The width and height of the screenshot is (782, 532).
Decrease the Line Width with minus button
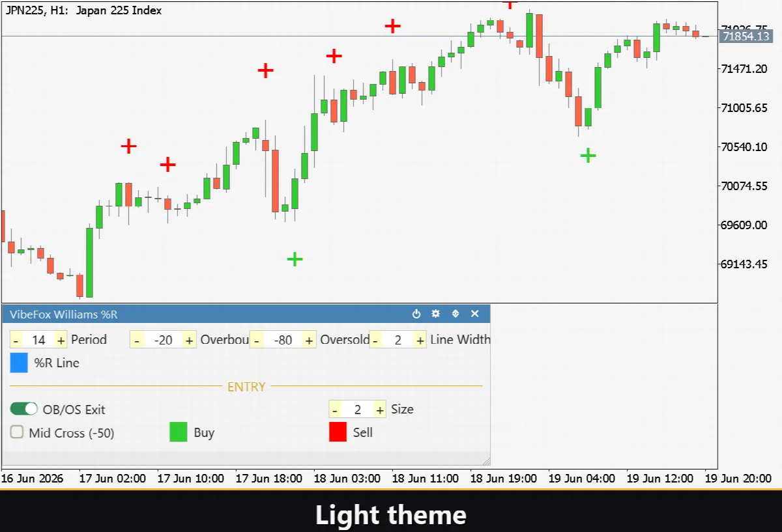(x=375, y=339)
